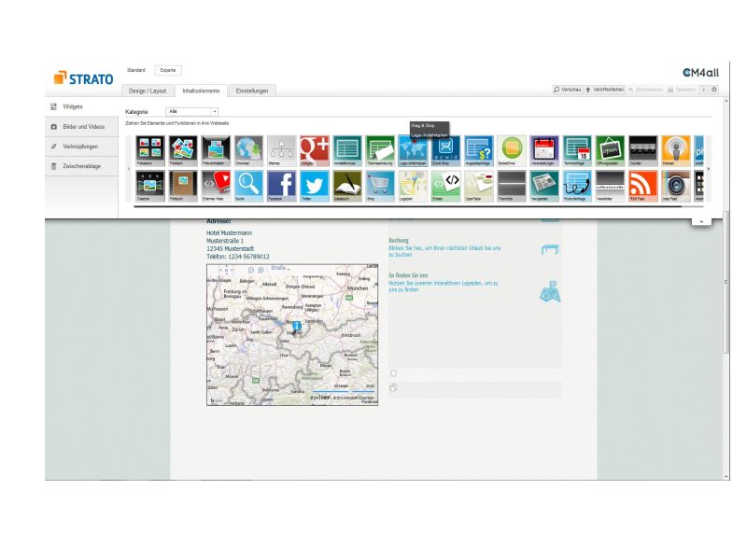Switch to Experte mode
The height and width of the screenshot is (560, 747).
[x=168, y=70]
